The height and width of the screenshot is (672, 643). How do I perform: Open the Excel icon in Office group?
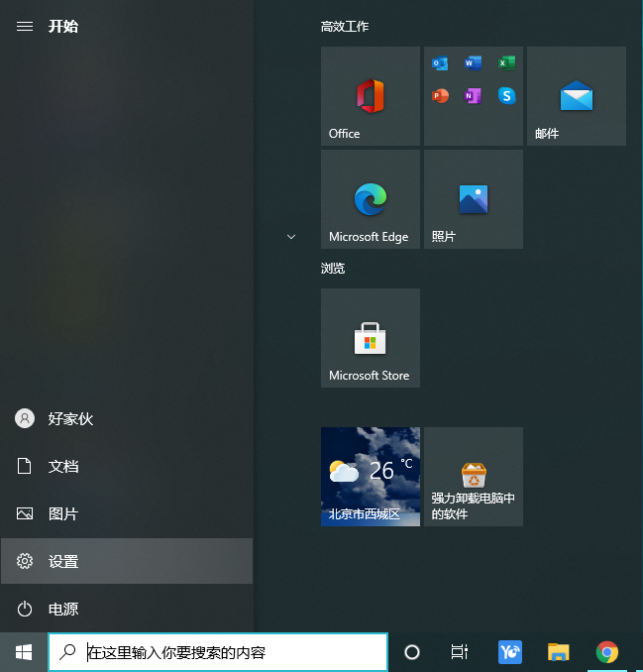coord(506,63)
